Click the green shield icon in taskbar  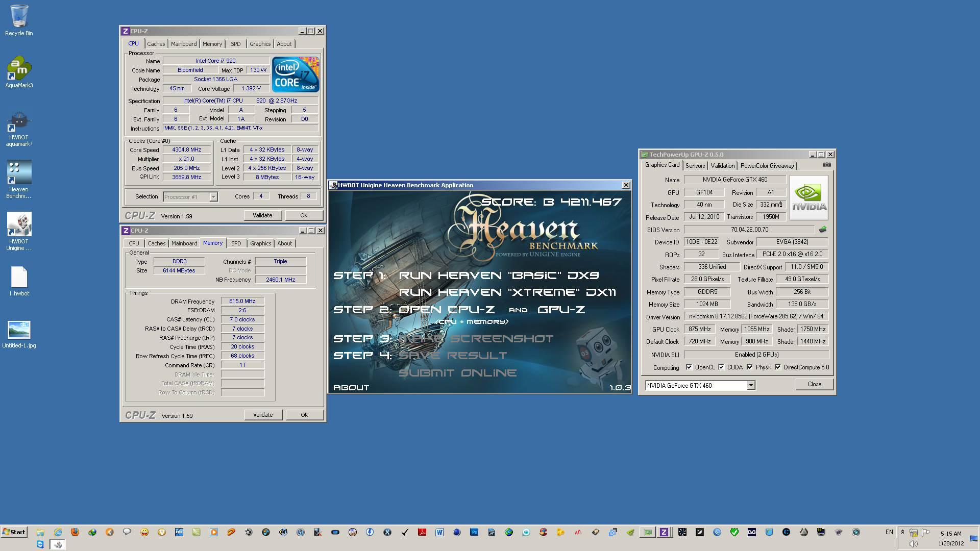tap(734, 532)
